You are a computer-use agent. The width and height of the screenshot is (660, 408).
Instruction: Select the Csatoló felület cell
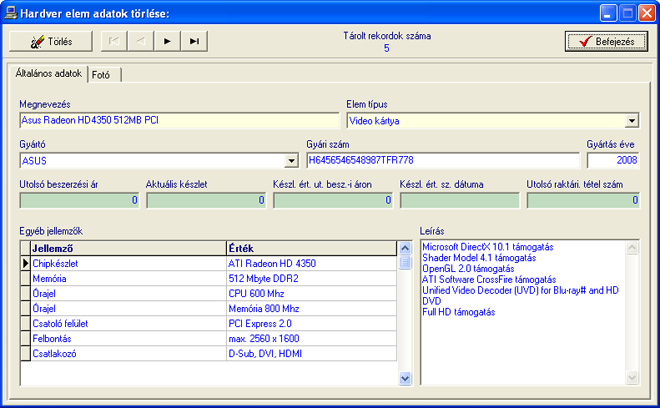pos(128,324)
